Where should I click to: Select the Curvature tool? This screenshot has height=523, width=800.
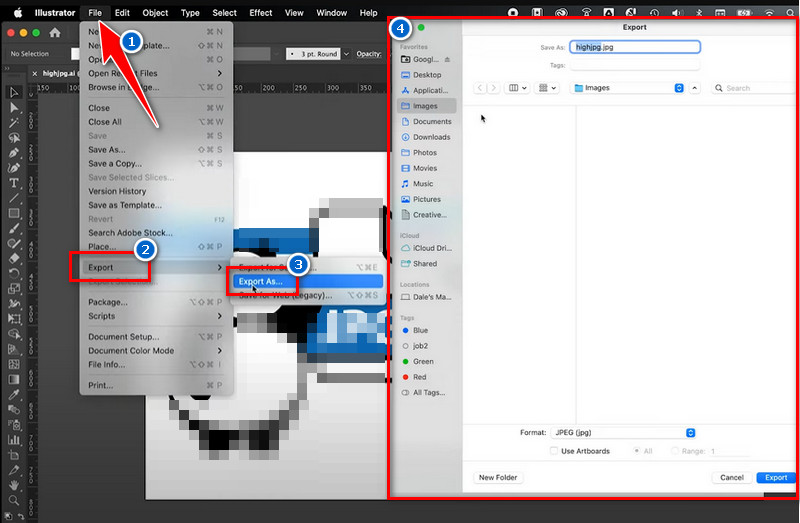(14, 168)
